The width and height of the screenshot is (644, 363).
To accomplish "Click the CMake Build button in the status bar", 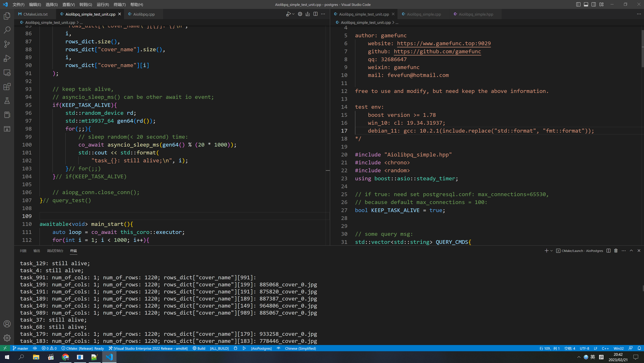I will click(x=199, y=348).
